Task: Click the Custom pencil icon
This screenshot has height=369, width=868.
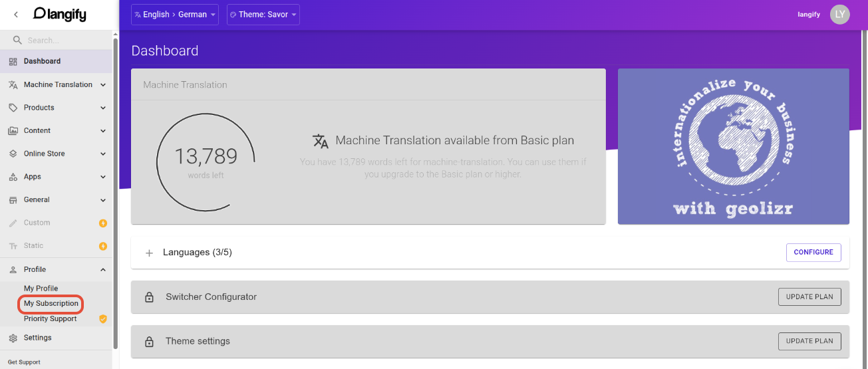Action: click(13, 223)
